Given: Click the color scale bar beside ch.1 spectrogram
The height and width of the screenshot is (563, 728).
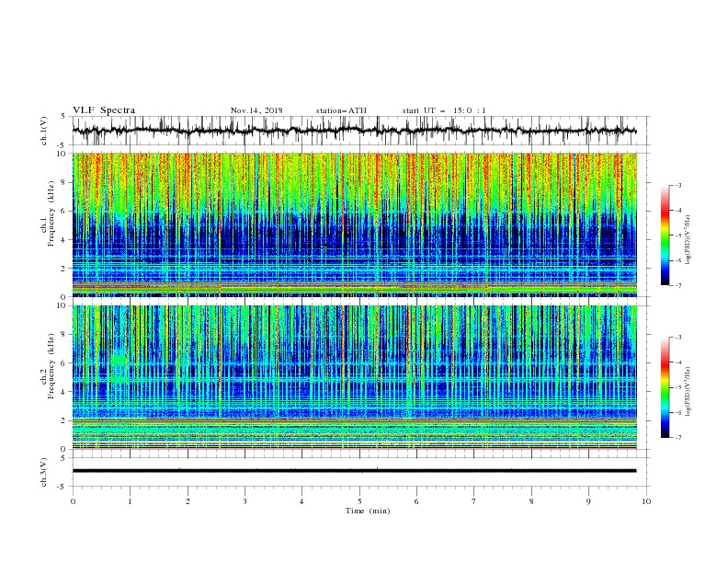Looking at the screenshot, I should tap(665, 236).
